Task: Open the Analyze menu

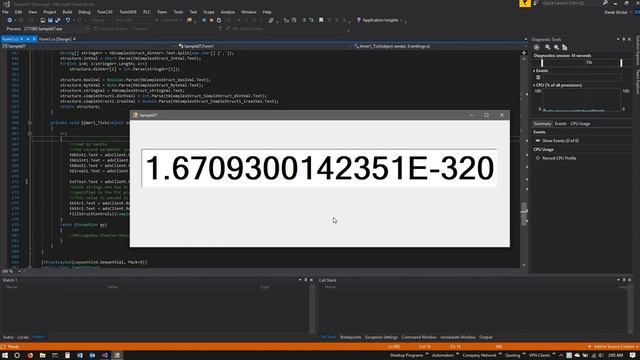Action: pyautogui.click(x=228, y=12)
